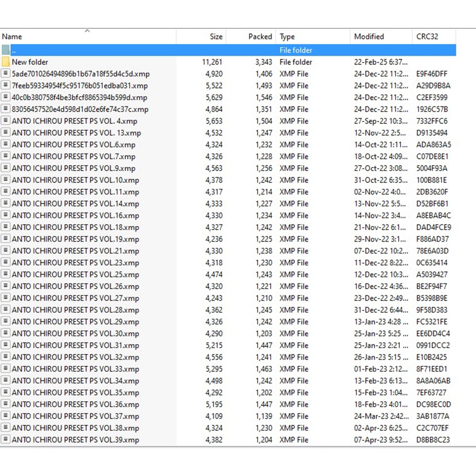Click icon beside ANTO ICHIROU PRESET PS VOL.25.xmp
Image resolution: width=476 pixels, height=476 pixels.
point(6,274)
